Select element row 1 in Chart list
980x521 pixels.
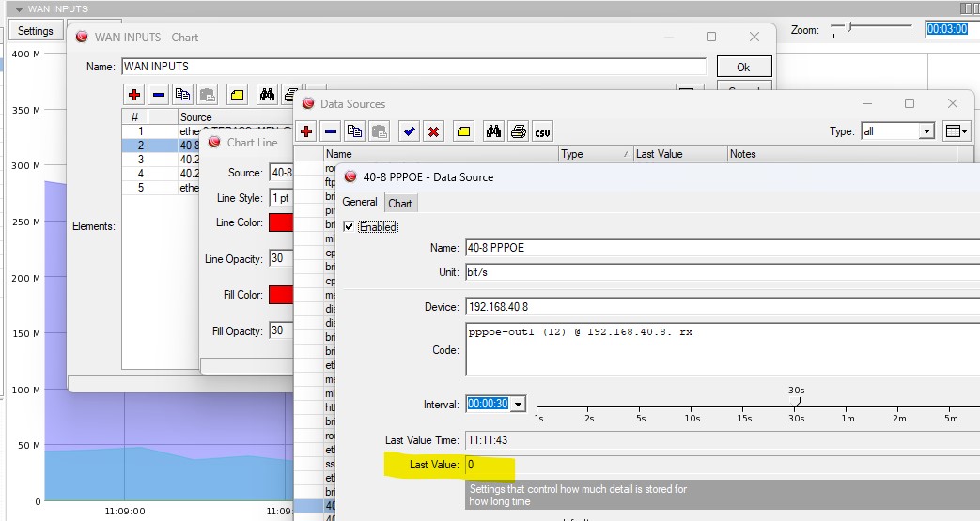point(161,131)
